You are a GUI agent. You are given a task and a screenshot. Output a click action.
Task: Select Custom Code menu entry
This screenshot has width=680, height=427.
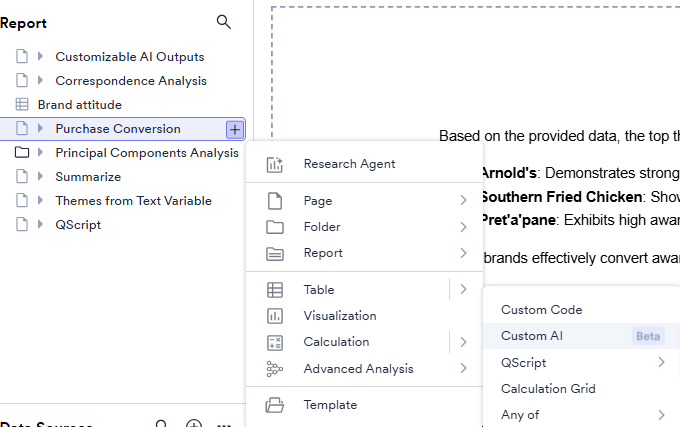[x=541, y=310]
